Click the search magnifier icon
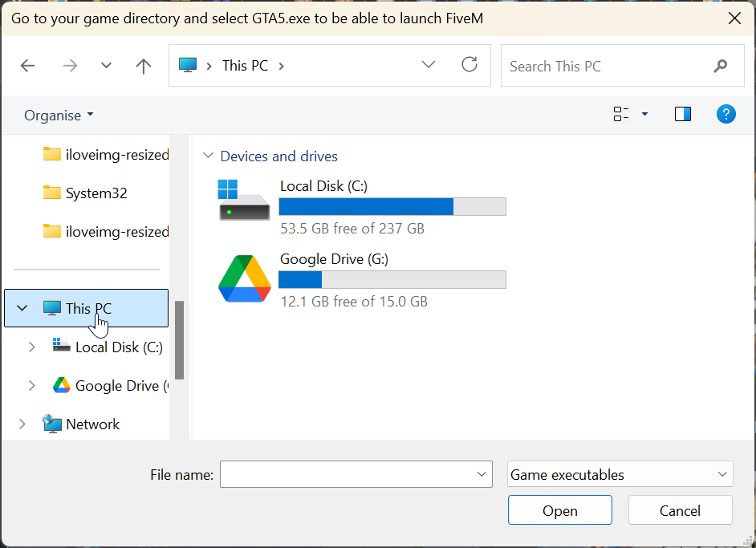 pyautogui.click(x=720, y=66)
